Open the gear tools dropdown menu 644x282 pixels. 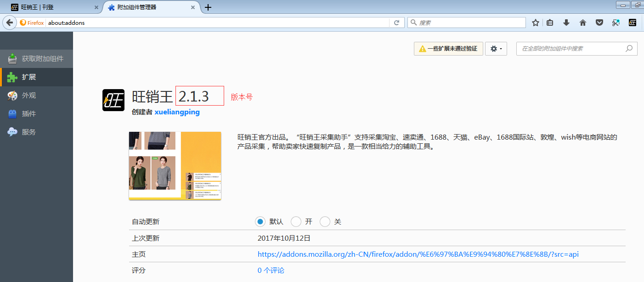point(496,49)
